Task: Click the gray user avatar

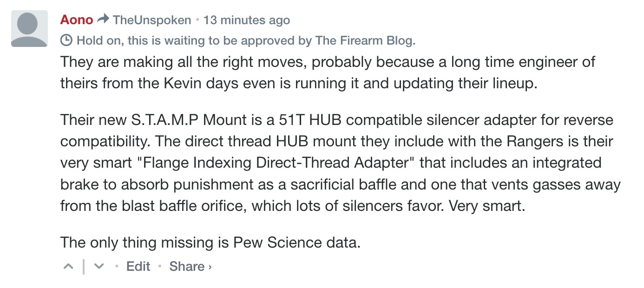Action: pyautogui.click(x=29, y=28)
